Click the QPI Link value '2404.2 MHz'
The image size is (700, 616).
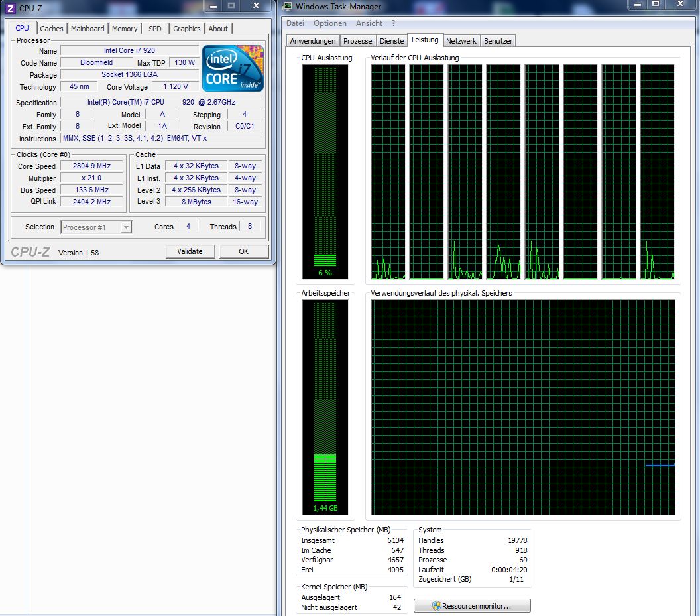pos(91,202)
